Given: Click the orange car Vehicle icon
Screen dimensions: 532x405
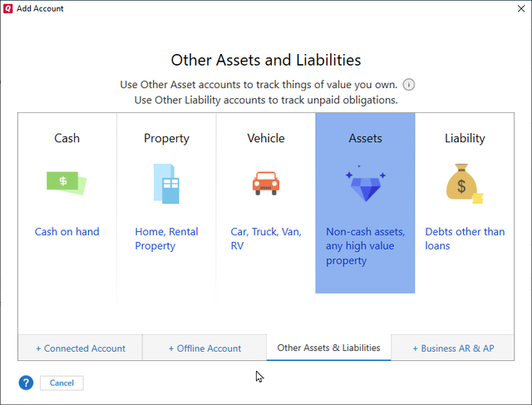Looking at the screenshot, I should (x=266, y=183).
